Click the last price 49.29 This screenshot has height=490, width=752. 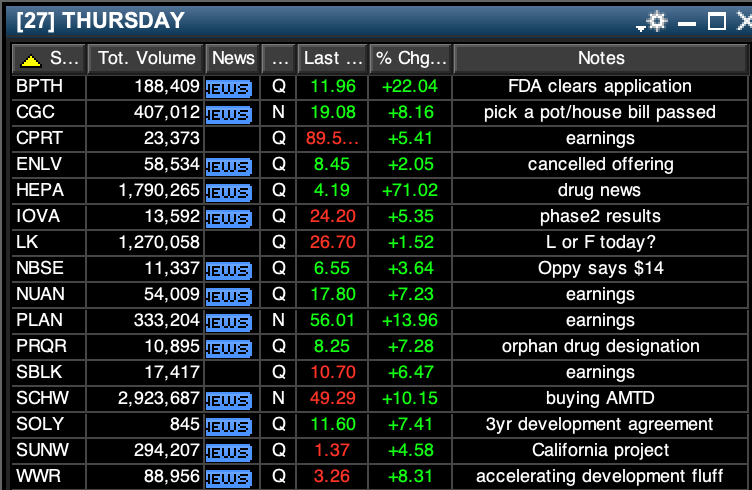coord(333,398)
